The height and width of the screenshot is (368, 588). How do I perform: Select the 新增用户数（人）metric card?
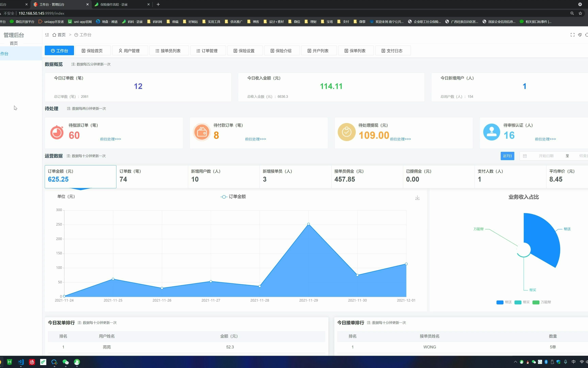(x=224, y=177)
